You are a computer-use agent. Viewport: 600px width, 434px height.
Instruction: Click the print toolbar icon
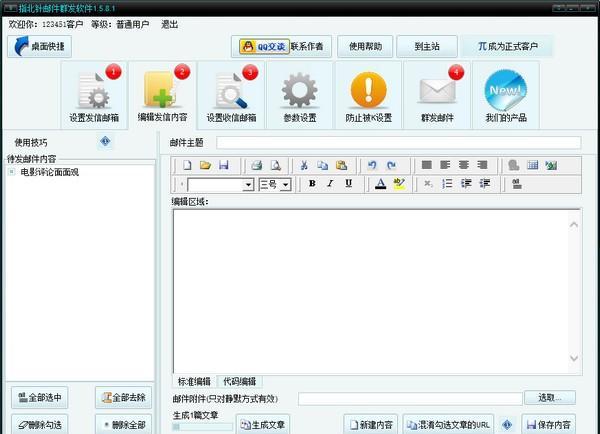click(x=257, y=165)
